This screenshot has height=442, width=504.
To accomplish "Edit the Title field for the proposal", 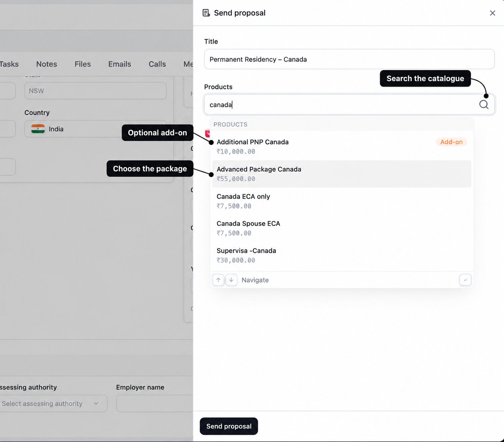I will [349, 59].
